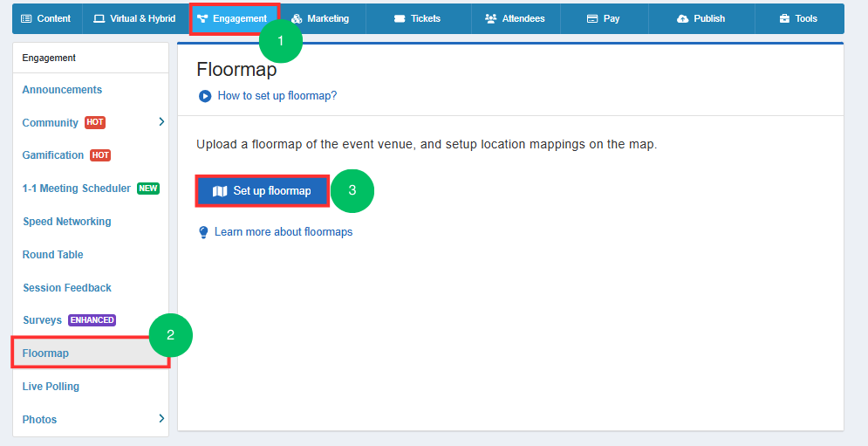
Task: Click the lightbulb icon beside Learn more
Action: pos(204,232)
